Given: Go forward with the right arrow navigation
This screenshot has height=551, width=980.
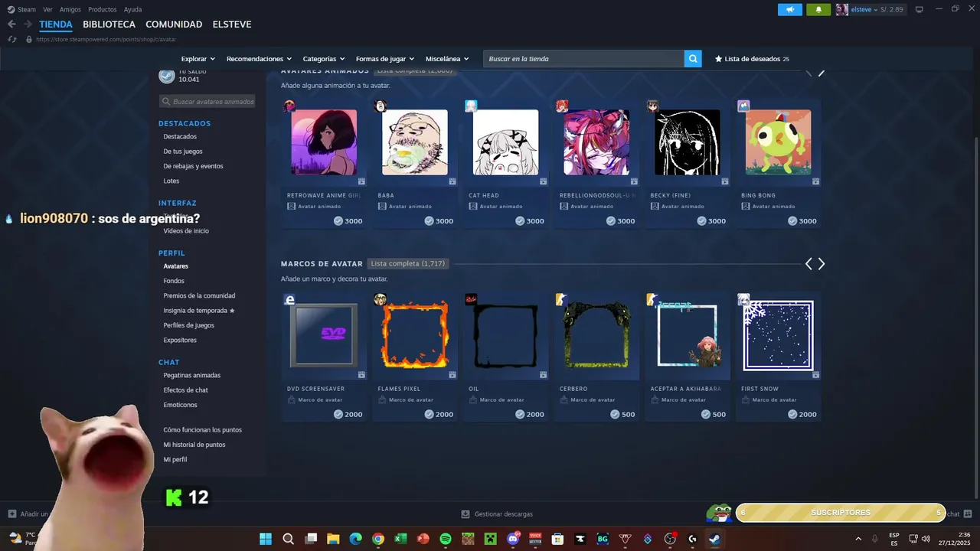Looking at the screenshot, I should pyautogui.click(x=29, y=24).
